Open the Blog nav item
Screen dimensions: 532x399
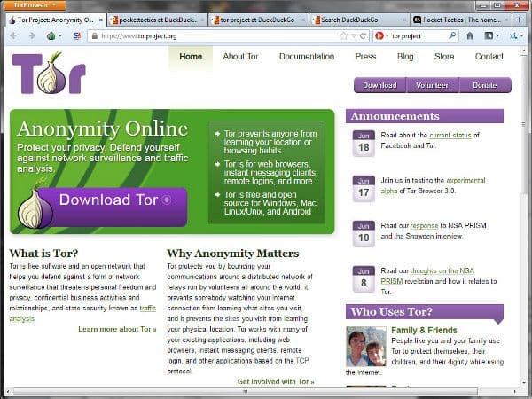pos(405,57)
